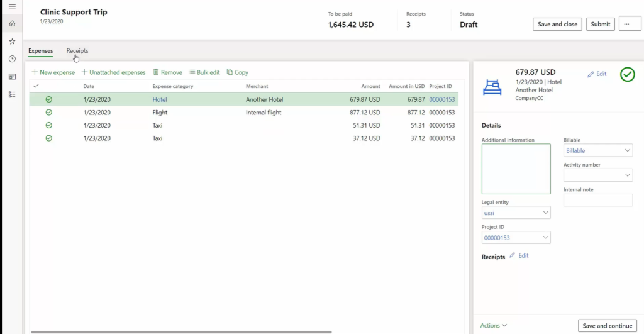The height and width of the screenshot is (334, 644).
Task: Toggle the select-all checkmark in grid header
Action: (x=36, y=86)
